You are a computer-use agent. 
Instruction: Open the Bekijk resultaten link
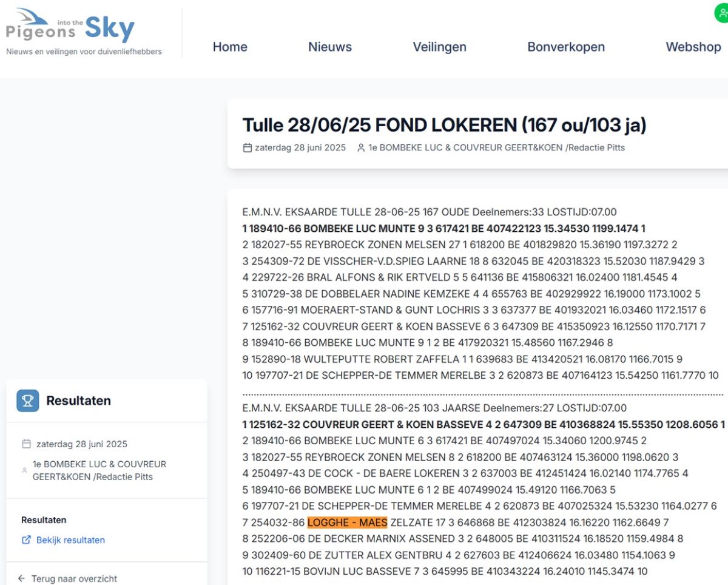(x=70, y=540)
